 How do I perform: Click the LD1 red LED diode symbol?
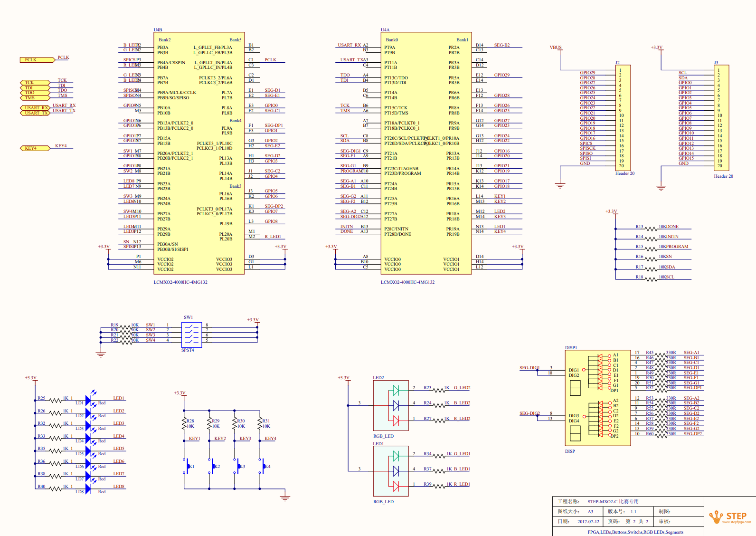tap(88, 401)
